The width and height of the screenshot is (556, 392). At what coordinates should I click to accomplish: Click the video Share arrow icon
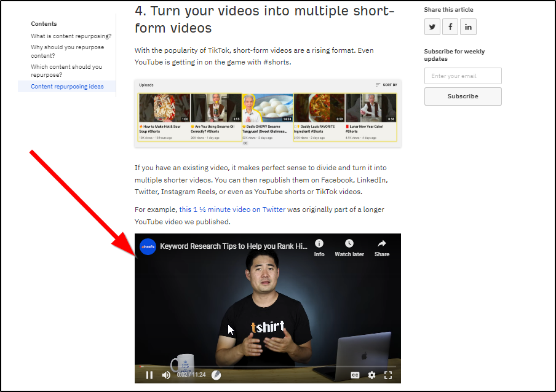point(382,248)
